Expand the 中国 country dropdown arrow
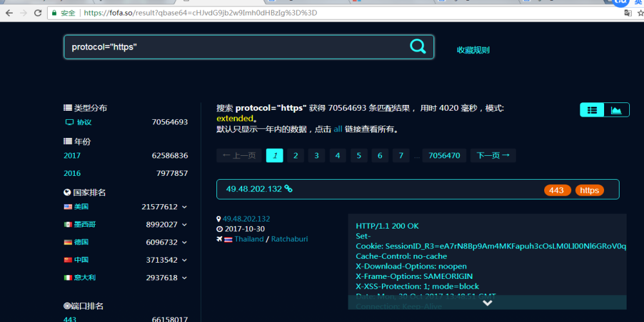The image size is (644, 322). 184,260
